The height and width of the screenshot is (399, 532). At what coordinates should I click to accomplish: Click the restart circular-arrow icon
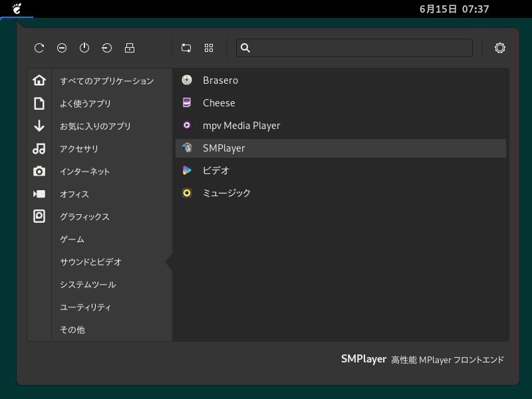pos(39,48)
